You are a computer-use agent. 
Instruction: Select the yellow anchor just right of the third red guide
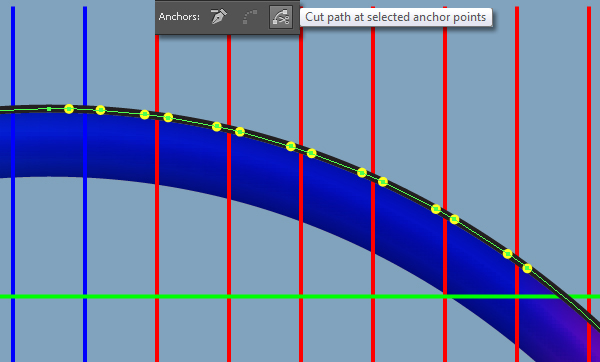pyautogui.click(x=311, y=153)
